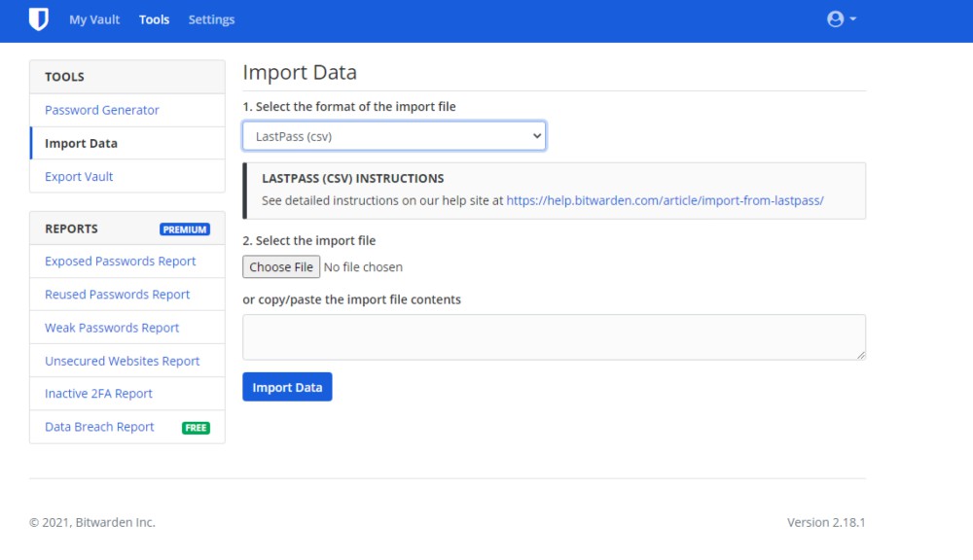The width and height of the screenshot is (973, 560).
Task: Click the 'No file chosen' text
Action: click(x=363, y=267)
